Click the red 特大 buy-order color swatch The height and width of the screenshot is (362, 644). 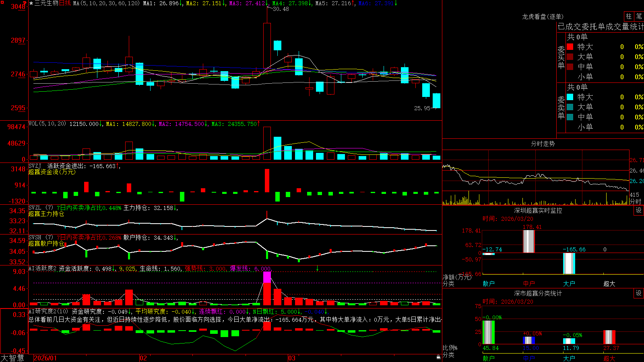pyautogui.click(x=570, y=47)
